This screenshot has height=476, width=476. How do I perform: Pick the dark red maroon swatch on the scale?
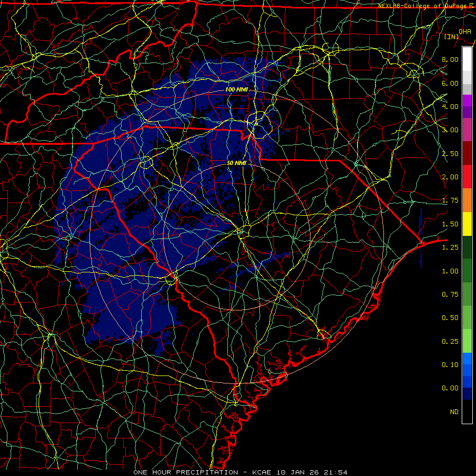467,153
